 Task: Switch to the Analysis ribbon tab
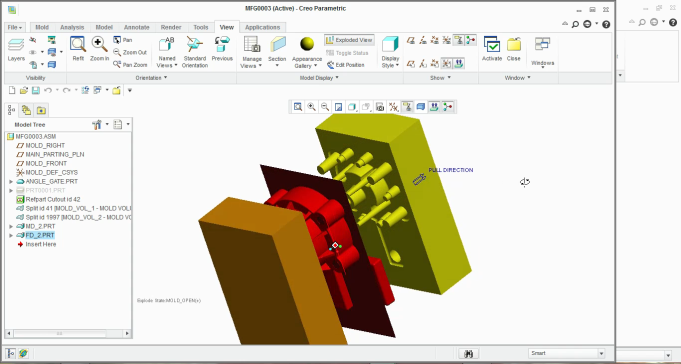72,27
